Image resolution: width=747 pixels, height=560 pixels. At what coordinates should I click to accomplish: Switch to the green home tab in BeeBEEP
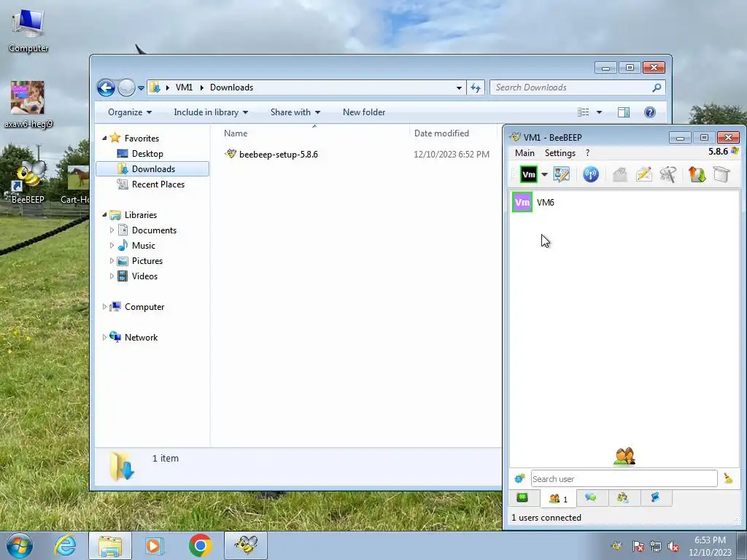522,498
